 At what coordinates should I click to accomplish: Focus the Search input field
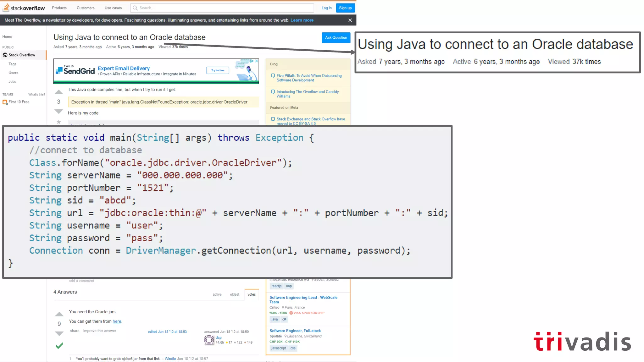223,8
